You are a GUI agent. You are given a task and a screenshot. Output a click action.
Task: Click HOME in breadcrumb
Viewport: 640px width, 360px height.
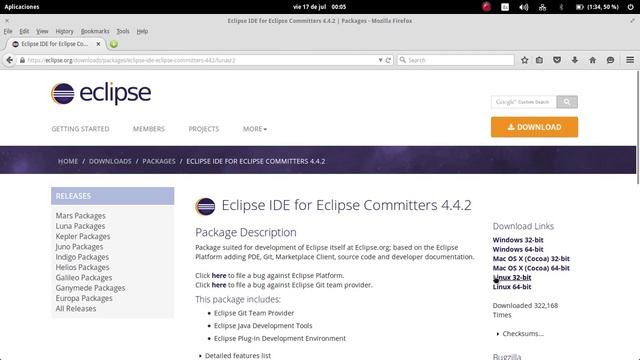pos(68,161)
